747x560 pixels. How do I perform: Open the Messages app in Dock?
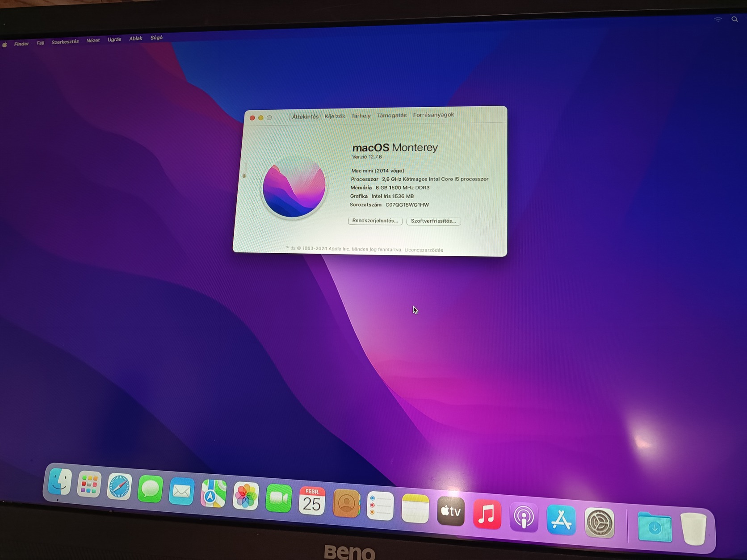[x=150, y=489]
